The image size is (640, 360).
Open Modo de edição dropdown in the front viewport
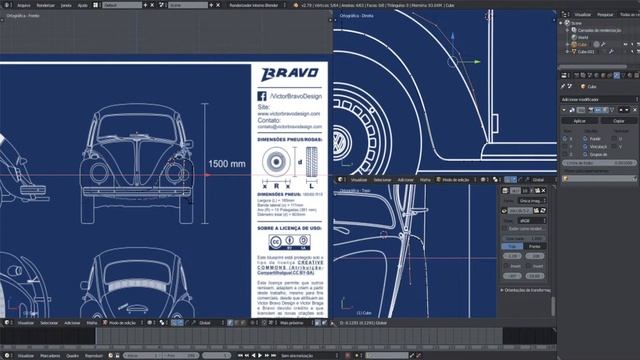122,323
